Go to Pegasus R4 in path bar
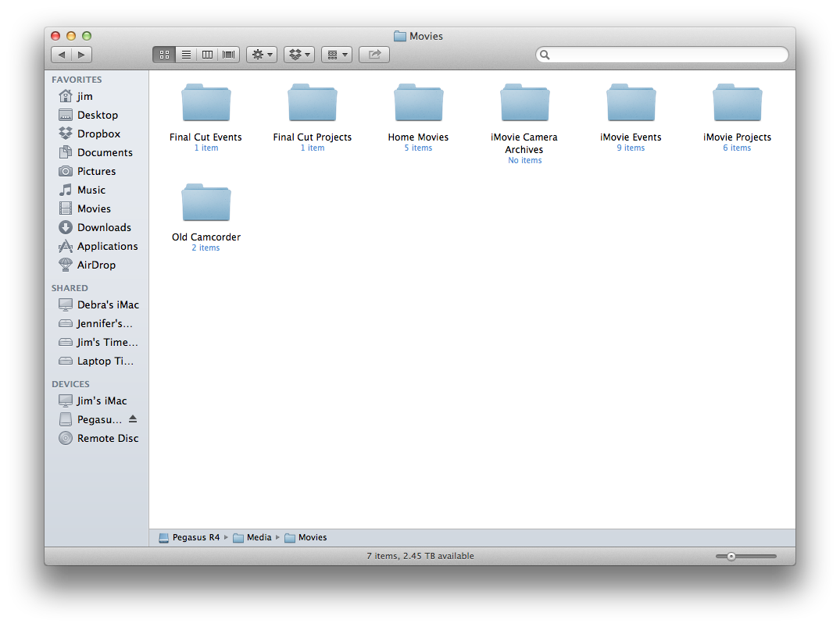840x627 pixels. [189, 537]
